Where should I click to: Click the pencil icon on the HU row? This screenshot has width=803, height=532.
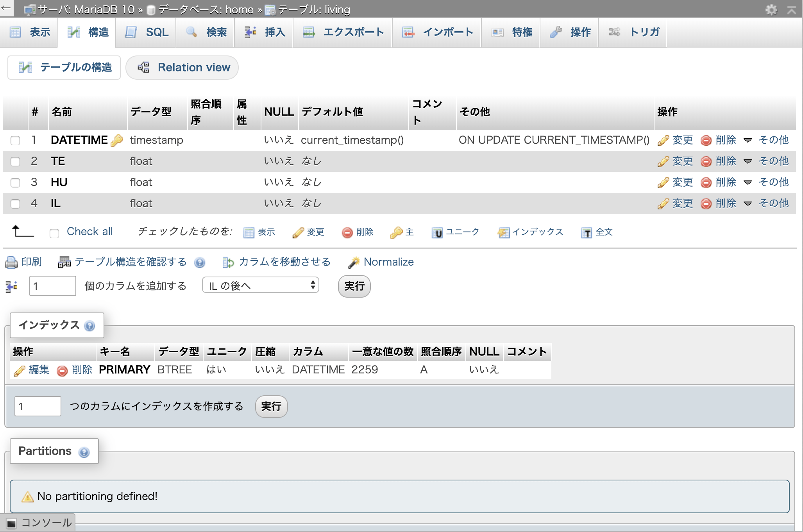tap(663, 182)
